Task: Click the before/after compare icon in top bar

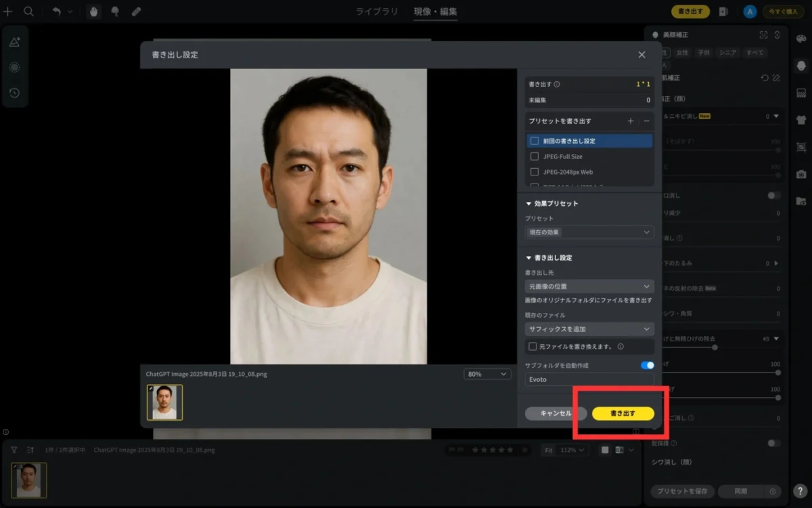Action: pos(723,12)
